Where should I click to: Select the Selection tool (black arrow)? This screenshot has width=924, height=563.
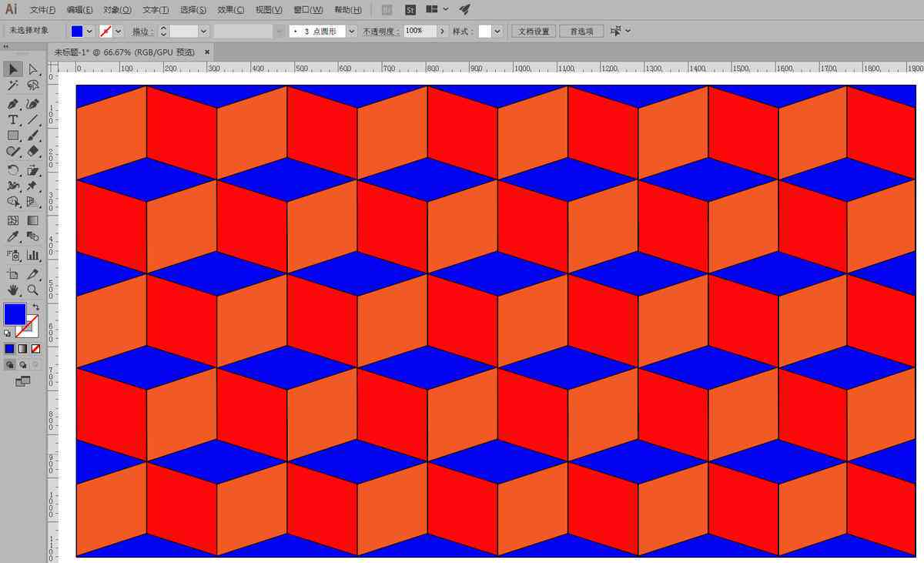[13, 69]
